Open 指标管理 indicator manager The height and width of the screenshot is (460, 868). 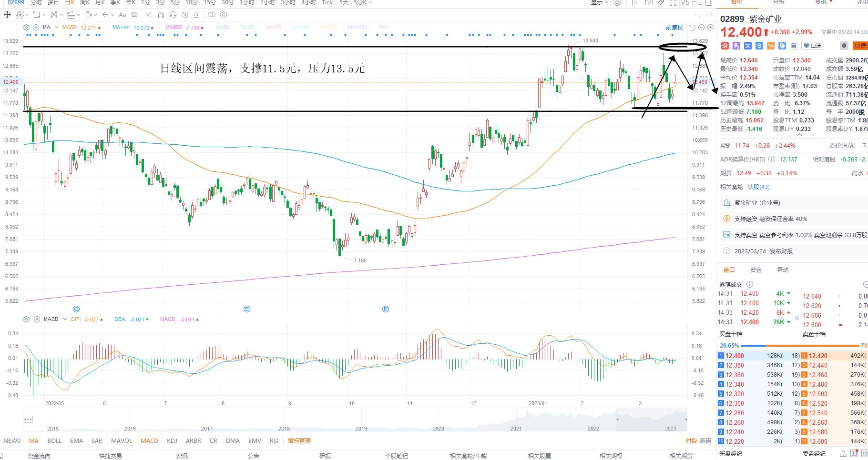click(299, 441)
